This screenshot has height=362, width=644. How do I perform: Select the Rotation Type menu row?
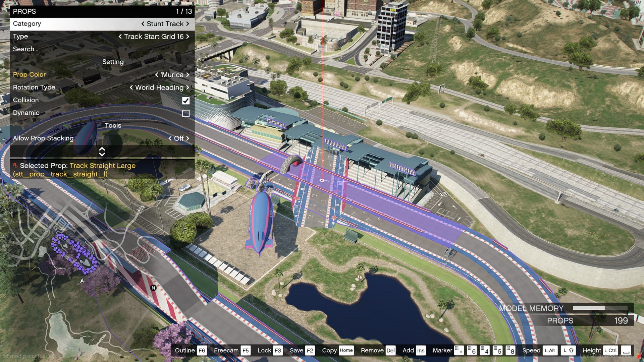coord(102,87)
